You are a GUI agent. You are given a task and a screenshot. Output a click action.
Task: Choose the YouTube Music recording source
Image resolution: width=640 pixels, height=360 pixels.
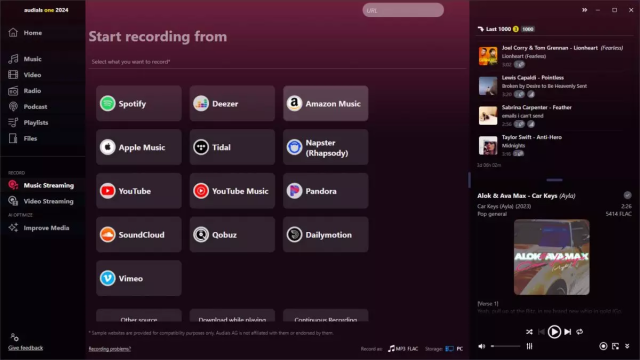tap(232, 191)
